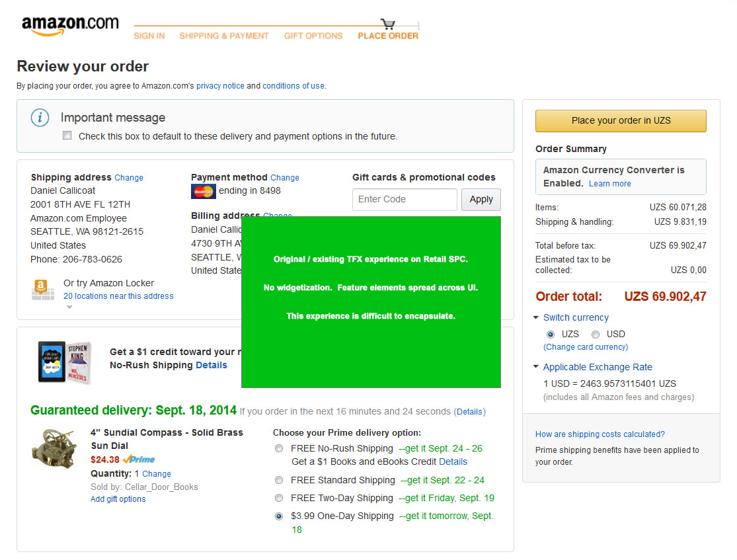Collapse the Applicable Exchange Rate section
737x560 pixels.
(536, 367)
